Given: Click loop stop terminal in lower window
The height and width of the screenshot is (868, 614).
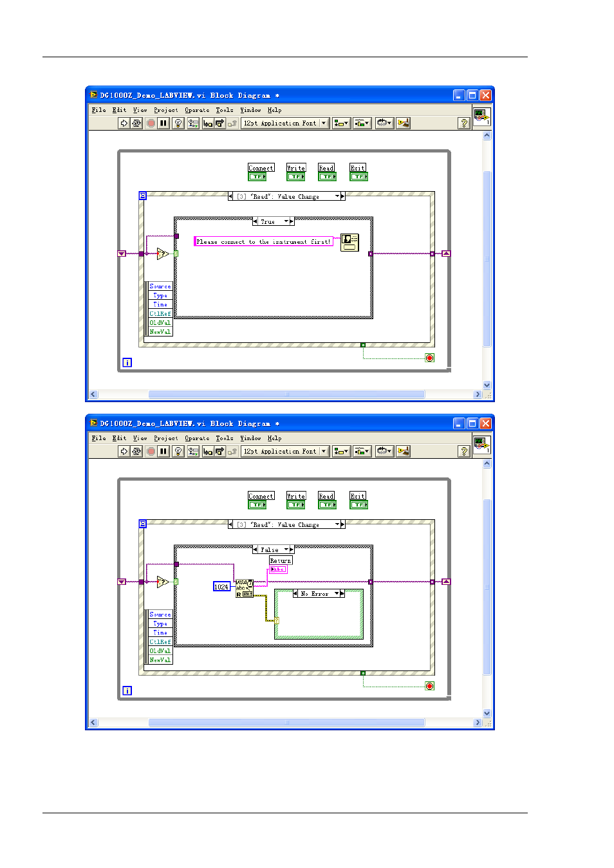Looking at the screenshot, I should [430, 686].
